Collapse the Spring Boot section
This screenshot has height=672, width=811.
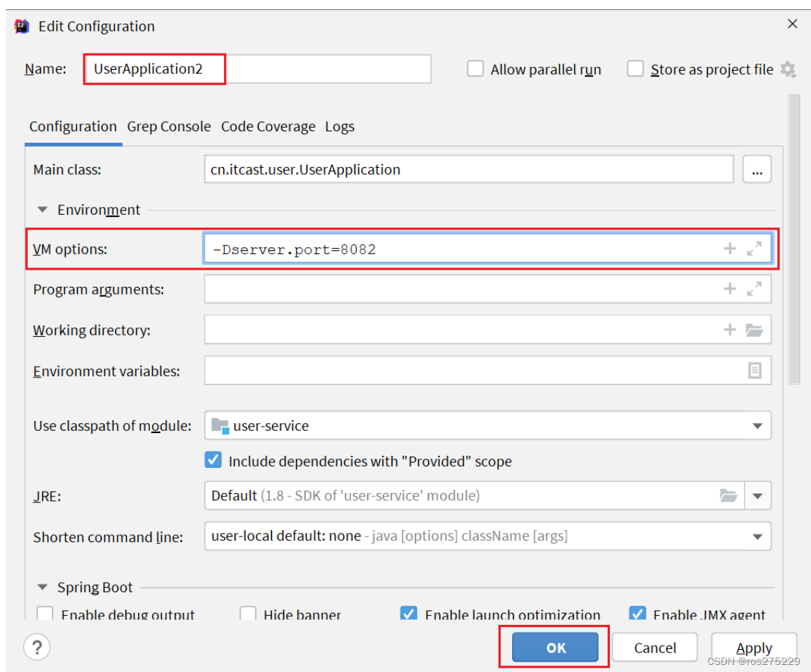pyautogui.click(x=42, y=587)
